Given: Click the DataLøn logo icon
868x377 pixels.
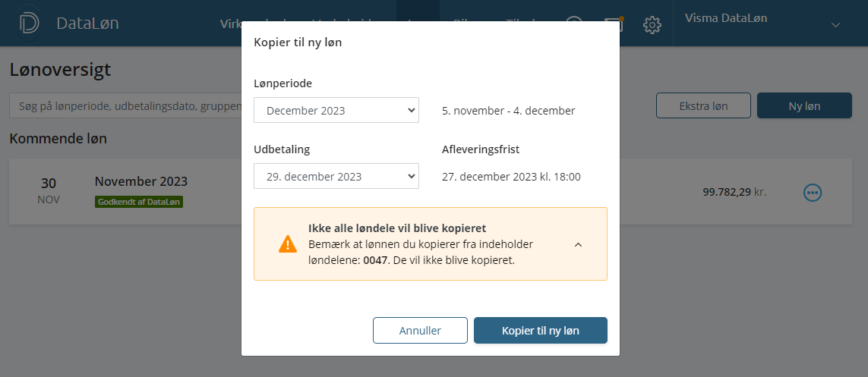Looking at the screenshot, I should click(29, 24).
